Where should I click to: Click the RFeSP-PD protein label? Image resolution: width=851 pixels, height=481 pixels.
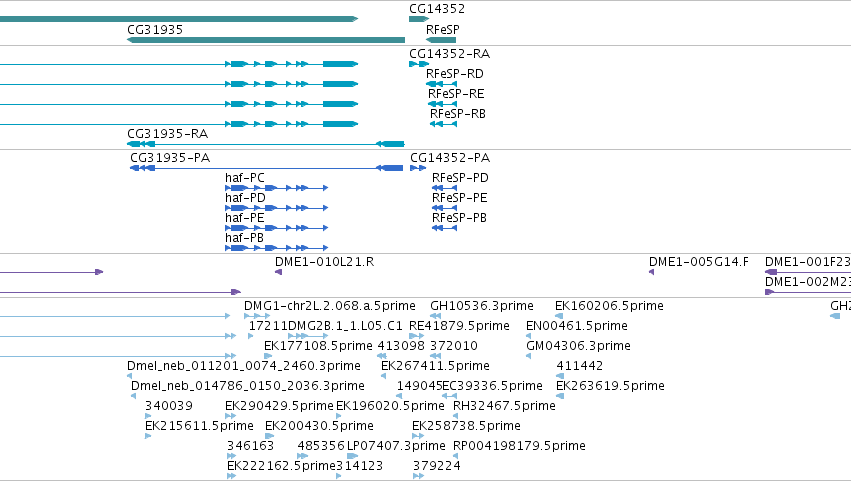point(460,178)
